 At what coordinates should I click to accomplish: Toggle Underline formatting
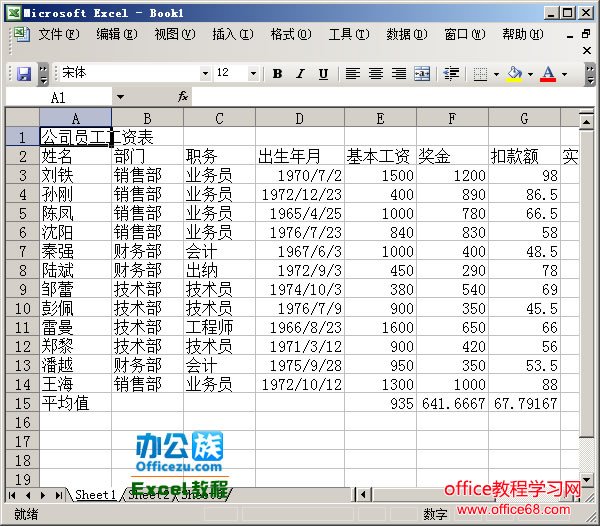click(x=323, y=73)
